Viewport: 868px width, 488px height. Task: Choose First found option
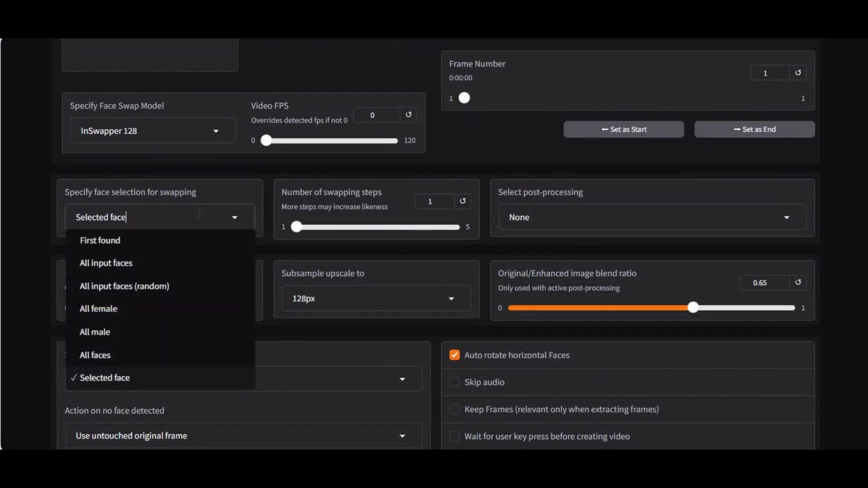[160, 240]
